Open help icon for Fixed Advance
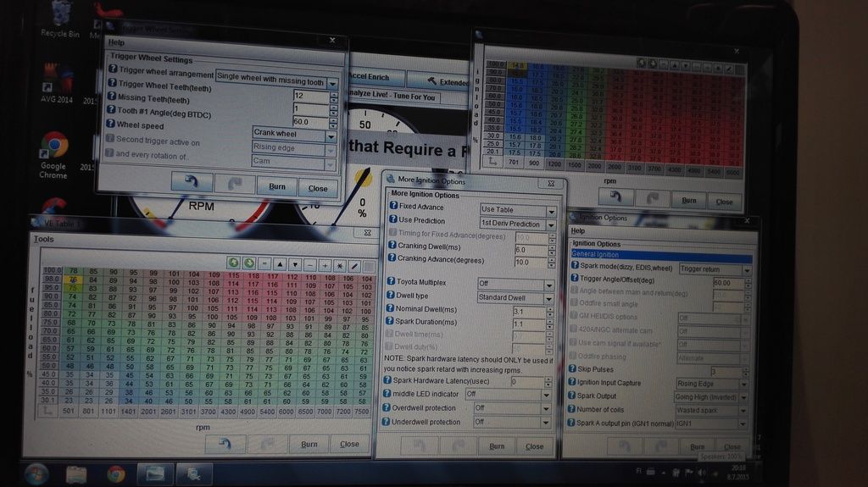868x487 pixels. (x=393, y=205)
